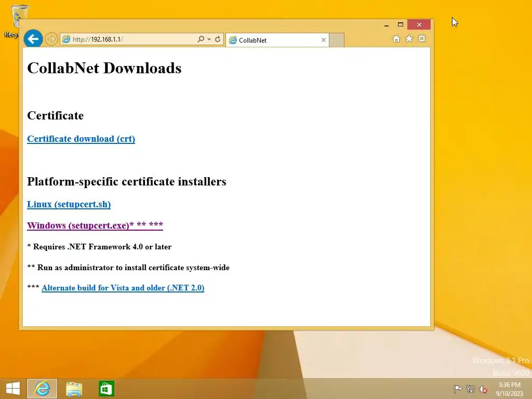This screenshot has height=399, width=532.
Task: Launch Windows Store from taskbar
Action: point(106,389)
